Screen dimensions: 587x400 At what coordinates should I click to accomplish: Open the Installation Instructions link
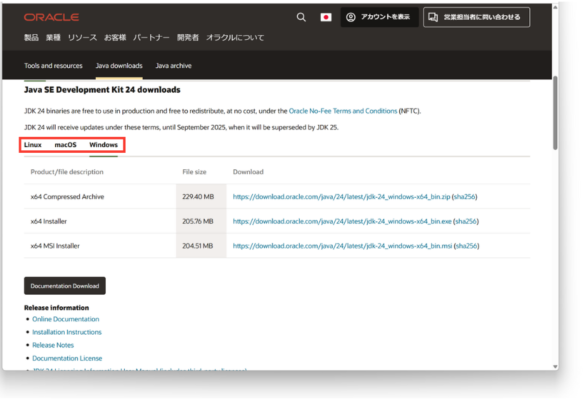tap(67, 332)
